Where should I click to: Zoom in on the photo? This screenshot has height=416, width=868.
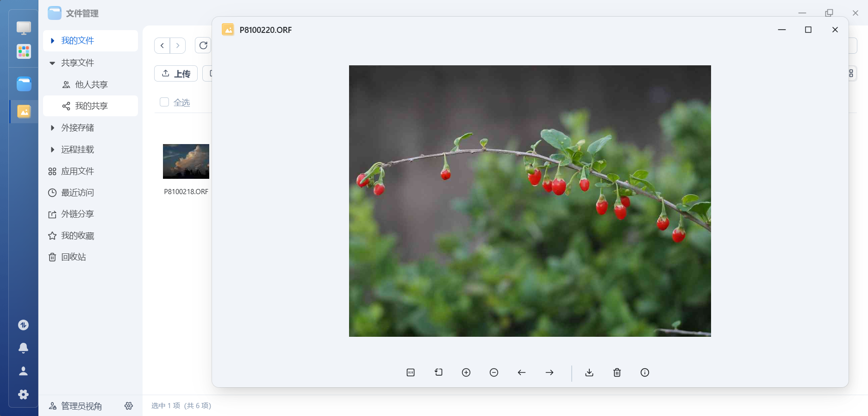click(x=466, y=372)
